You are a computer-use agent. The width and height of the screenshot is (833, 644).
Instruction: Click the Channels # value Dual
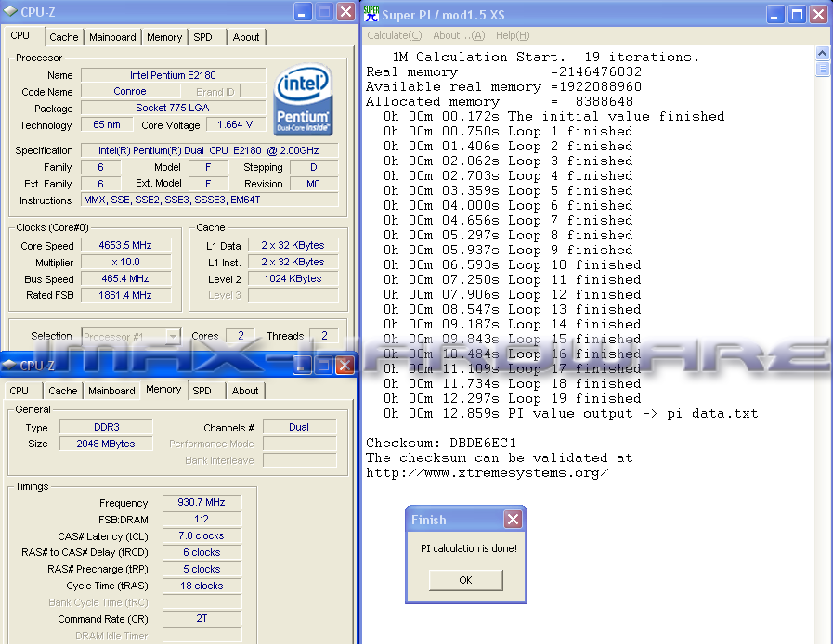(x=299, y=427)
